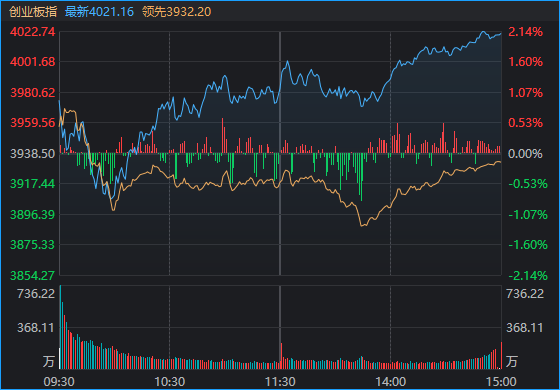
Task: Click the 0.00% baseline percentage label
Action: tap(525, 154)
